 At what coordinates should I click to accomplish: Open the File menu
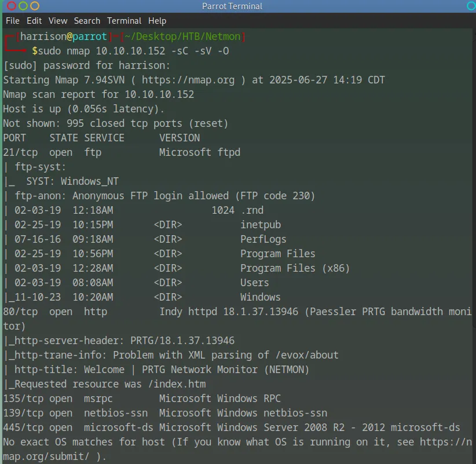(x=13, y=21)
